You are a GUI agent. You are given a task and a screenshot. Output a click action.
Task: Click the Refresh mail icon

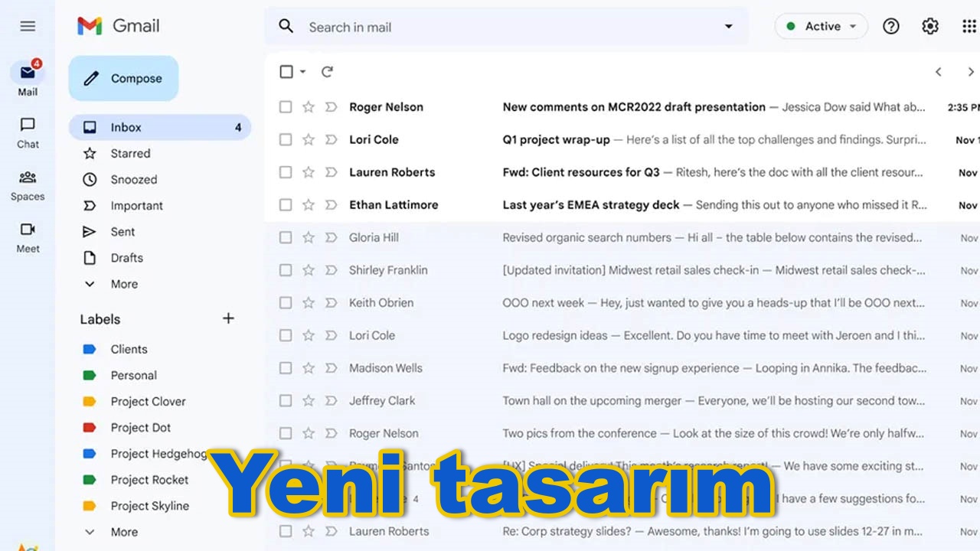pos(327,72)
